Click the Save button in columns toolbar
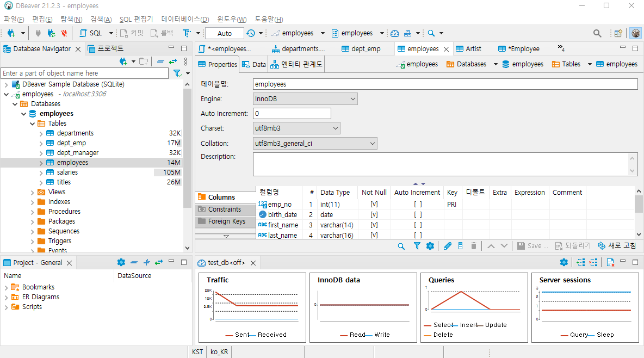The height and width of the screenshot is (358, 644). tap(532, 246)
